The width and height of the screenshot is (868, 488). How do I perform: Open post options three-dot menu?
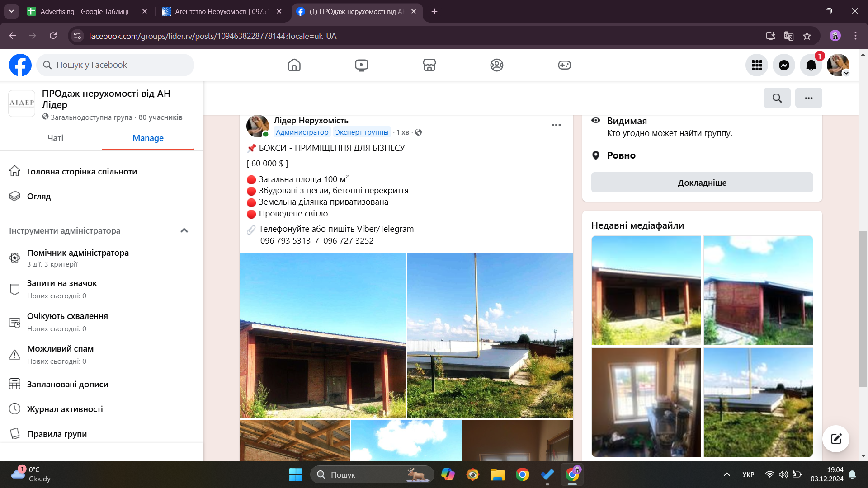point(556,125)
